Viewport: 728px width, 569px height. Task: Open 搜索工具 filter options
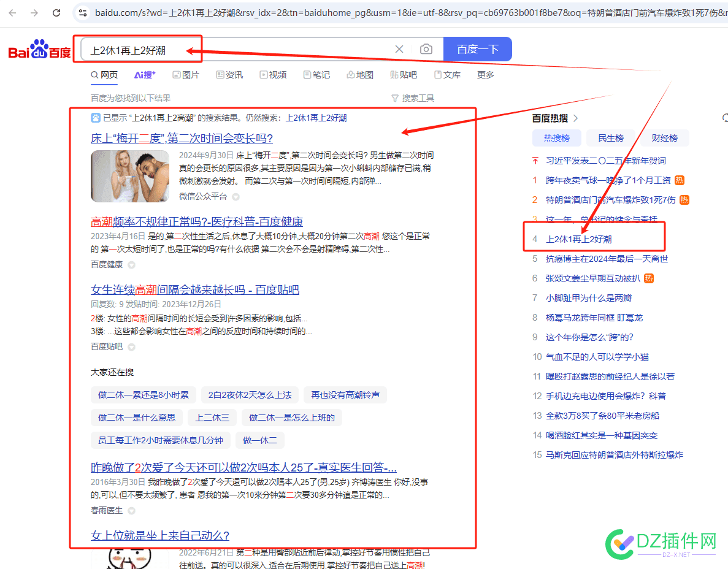tap(413, 98)
